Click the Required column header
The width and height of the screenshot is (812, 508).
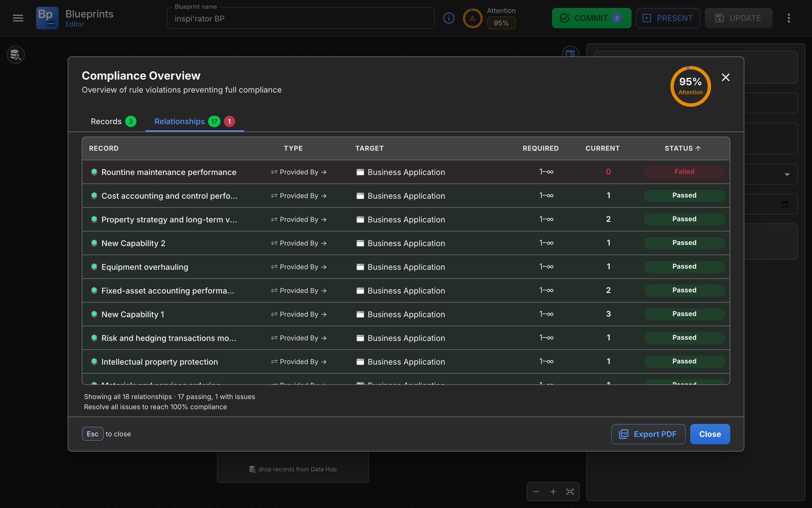pyautogui.click(x=540, y=148)
